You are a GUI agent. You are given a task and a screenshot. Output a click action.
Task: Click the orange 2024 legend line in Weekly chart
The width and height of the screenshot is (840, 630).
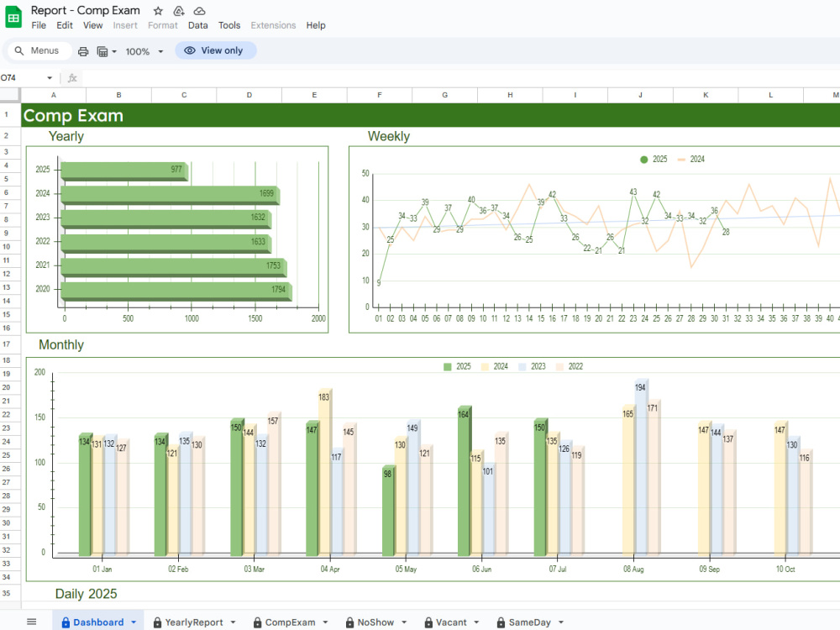pos(681,160)
